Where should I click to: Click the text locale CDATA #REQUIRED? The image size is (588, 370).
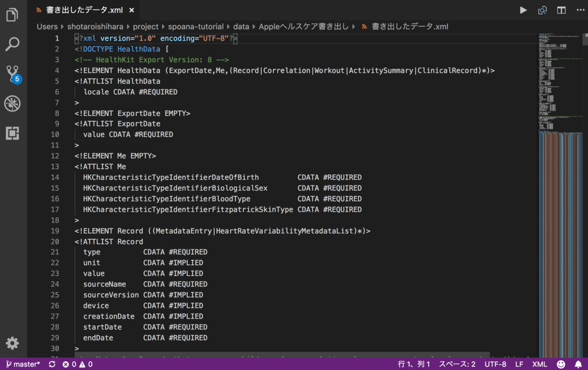coord(130,92)
